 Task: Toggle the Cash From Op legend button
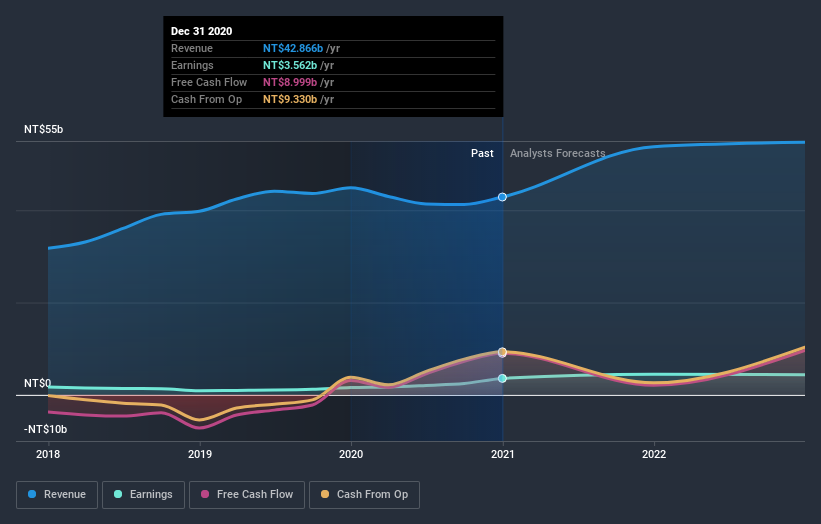(x=364, y=495)
